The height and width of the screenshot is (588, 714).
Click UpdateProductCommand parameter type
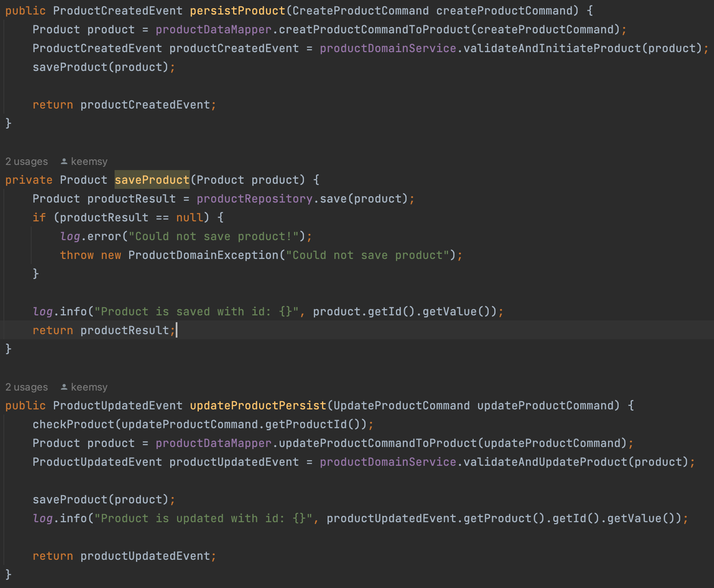coord(402,406)
